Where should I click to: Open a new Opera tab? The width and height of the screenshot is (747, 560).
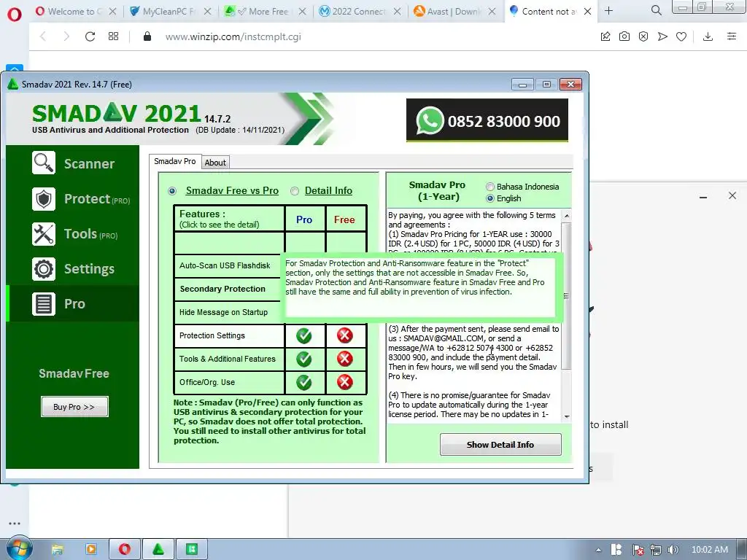point(609,10)
